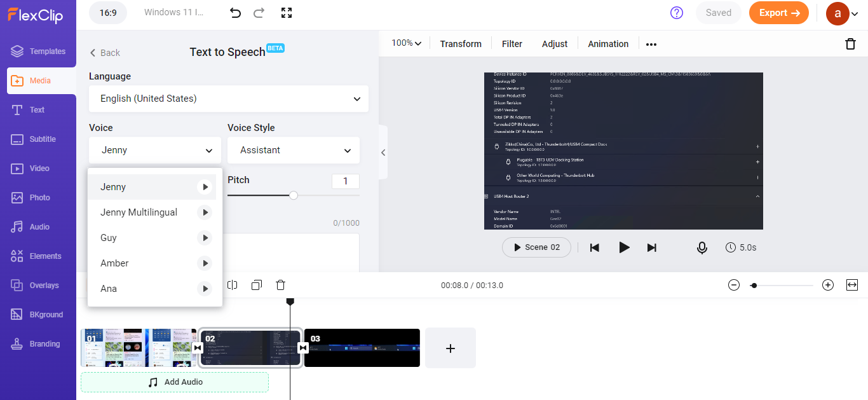The width and height of the screenshot is (868, 400).
Task: Open the help question mark icon
Action: 677,13
